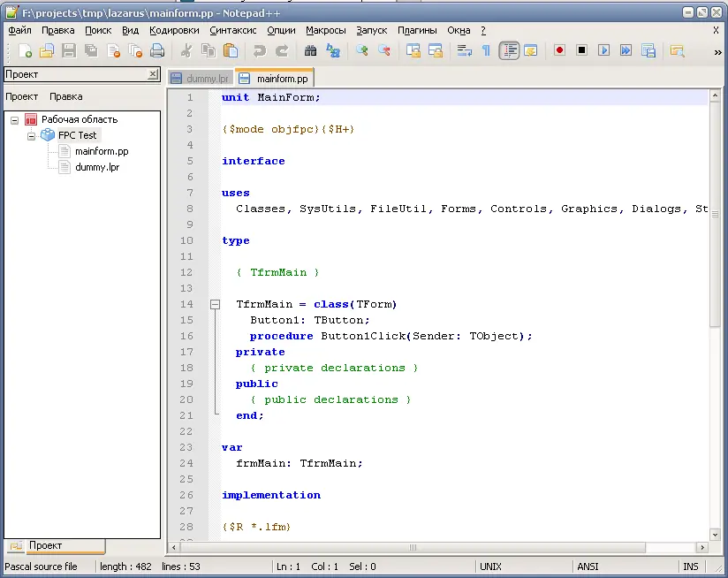Viewport: 728px width, 578px height.
Task: Toggle synchronized horizontal scrolling icon
Action: tap(435, 50)
